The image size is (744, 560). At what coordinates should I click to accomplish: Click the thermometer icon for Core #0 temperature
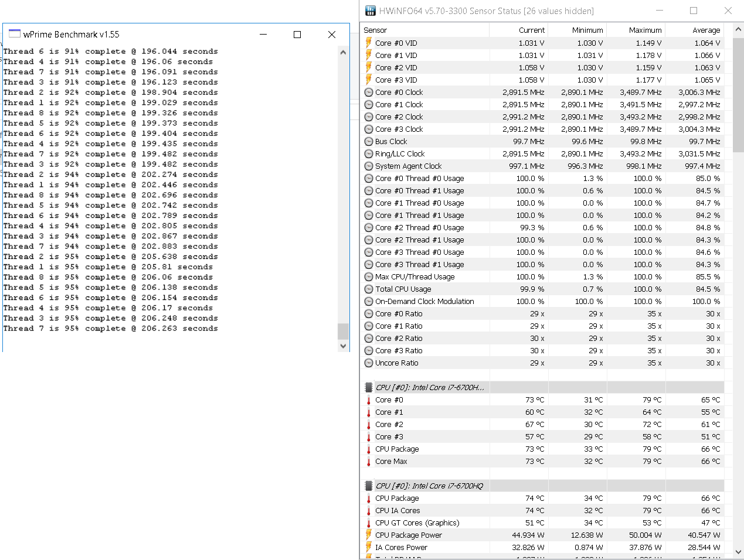coord(368,399)
